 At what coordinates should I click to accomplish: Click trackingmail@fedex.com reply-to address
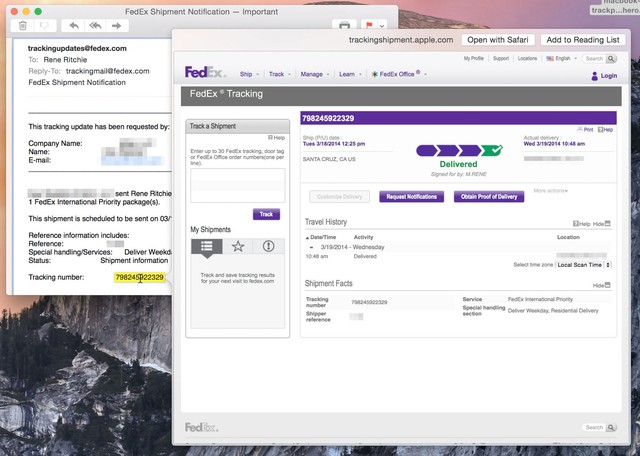pyautogui.click(x=108, y=71)
